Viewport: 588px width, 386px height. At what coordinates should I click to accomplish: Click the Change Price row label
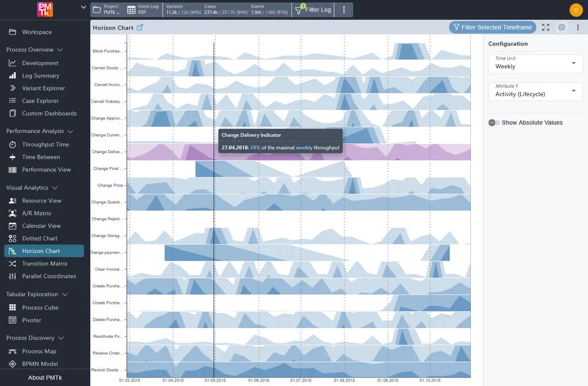pos(110,185)
